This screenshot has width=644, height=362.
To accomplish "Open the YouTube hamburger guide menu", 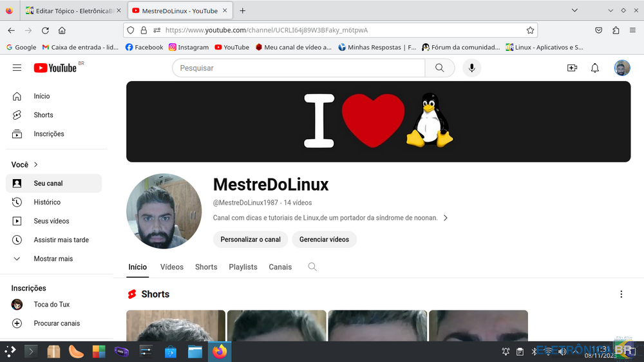I will coord(17,68).
